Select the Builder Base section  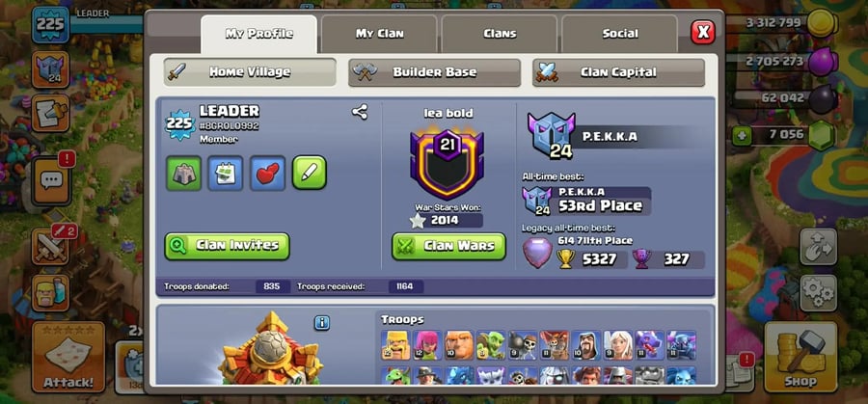pyautogui.click(x=435, y=72)
